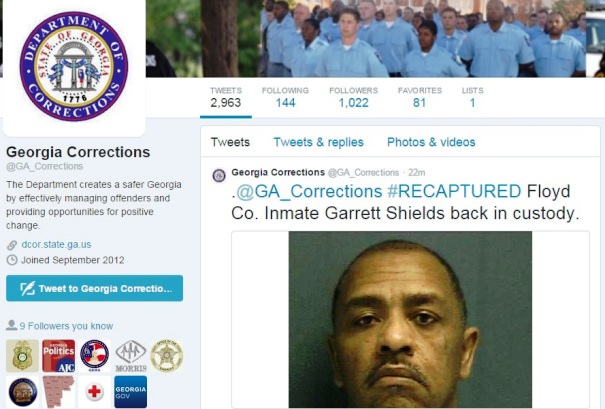Switch to Photos & videos tab
This screenshot has height=409, width=605.
pyautogui.click(x=431, y=142)
